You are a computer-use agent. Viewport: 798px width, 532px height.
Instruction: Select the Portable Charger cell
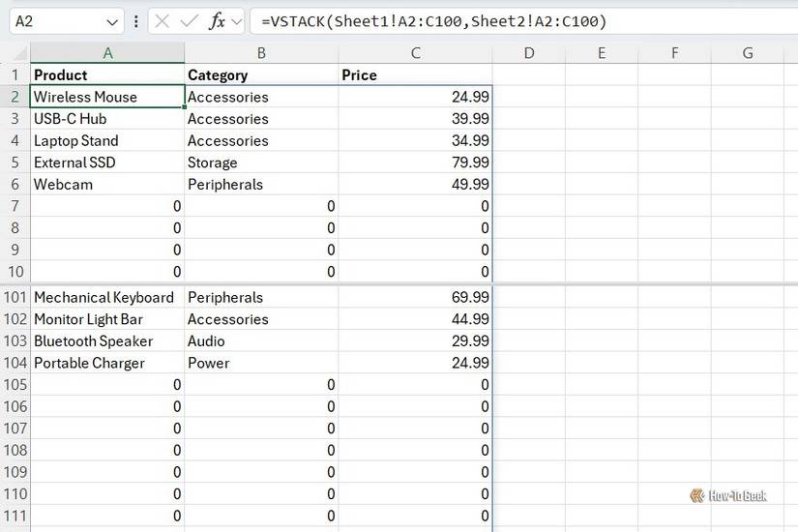click(x=107, y=363)
